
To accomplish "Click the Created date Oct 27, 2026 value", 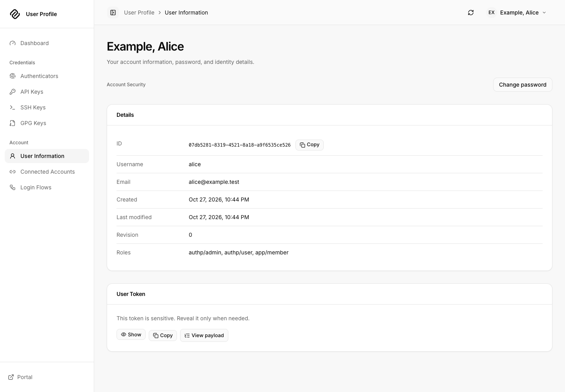I will click(219, 200).
